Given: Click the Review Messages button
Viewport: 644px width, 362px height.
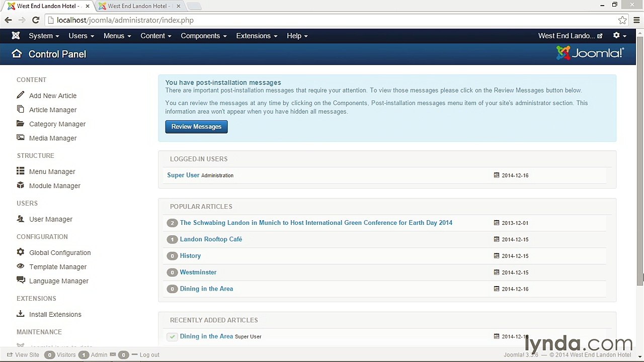Looking at the screenshot, I should tap(196, 127).
